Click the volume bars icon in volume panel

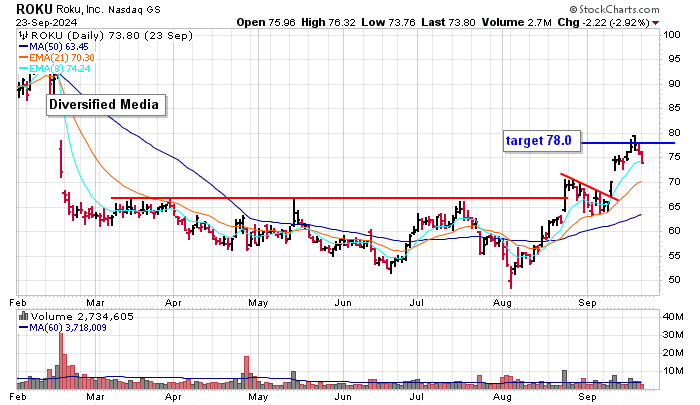pos(24,317)
